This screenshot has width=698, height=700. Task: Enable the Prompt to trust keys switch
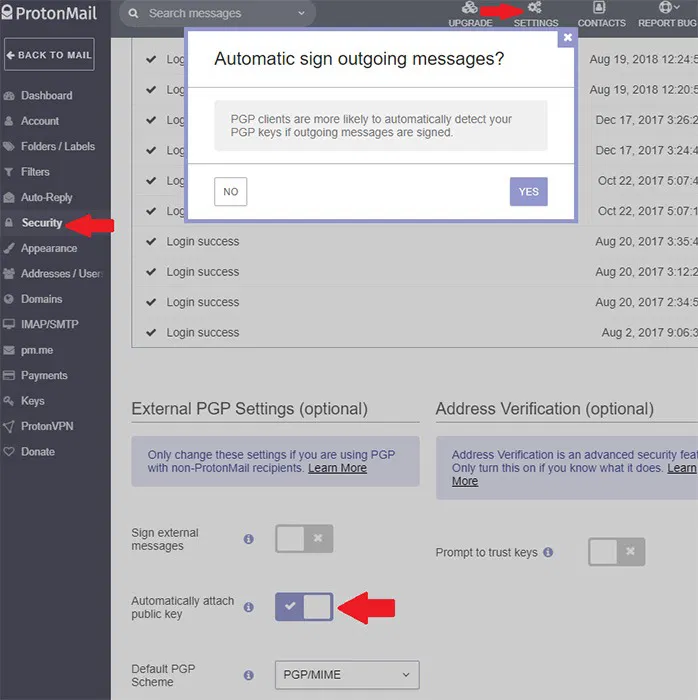[x=616, y=552]
